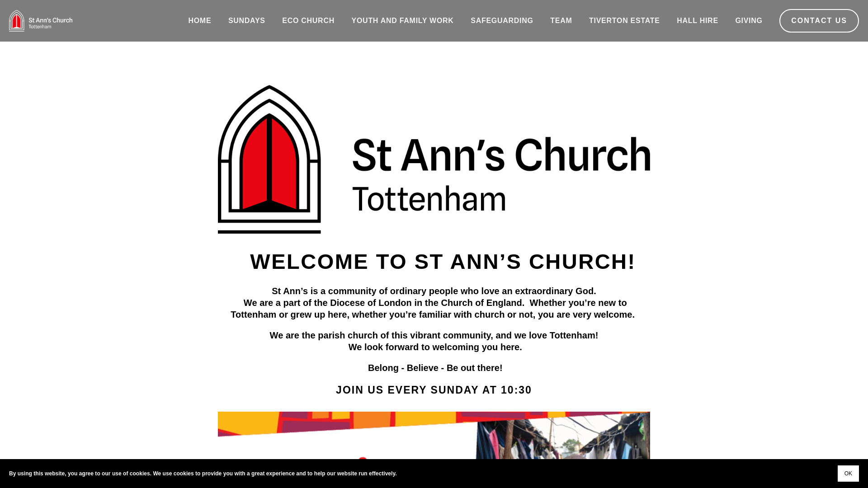Viewport: 868px width, 488px height.
Task: Click the St Ann's Church header logo
Action: tap(41, 21)
